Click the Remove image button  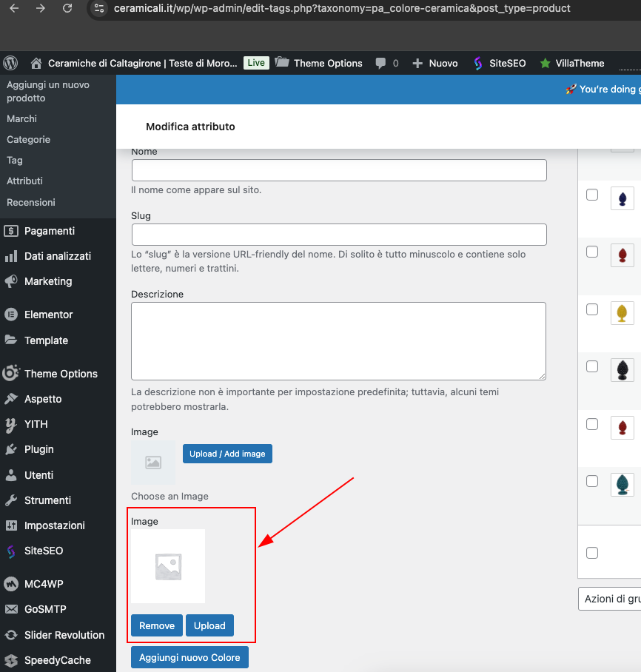pos(157,625)
